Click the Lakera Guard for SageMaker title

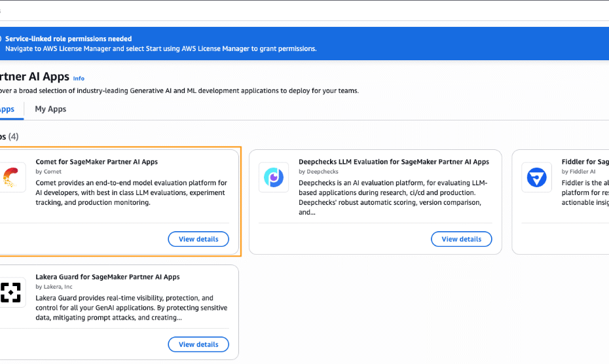tap(107, 277)
